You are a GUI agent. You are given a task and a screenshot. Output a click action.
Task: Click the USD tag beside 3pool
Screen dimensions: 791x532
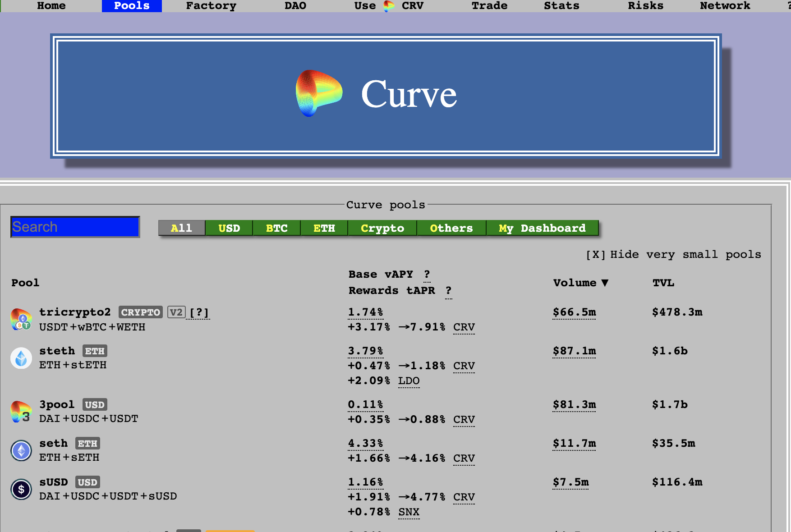point(95,405)
